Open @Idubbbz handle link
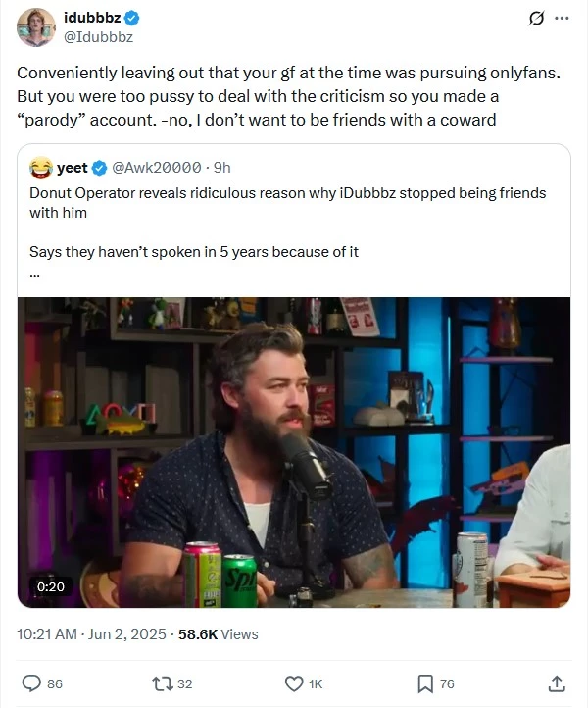 click(99, 37)
